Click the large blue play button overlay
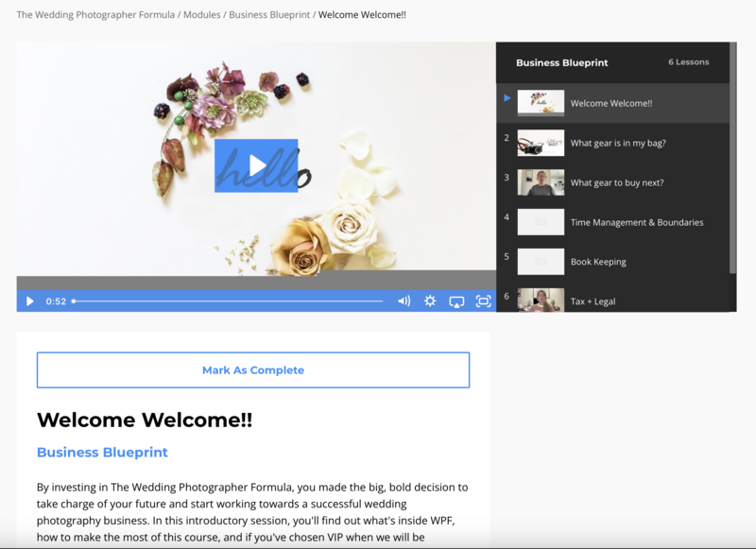The height and width of the screenshot is (549, 756). (x=256, y=165)
